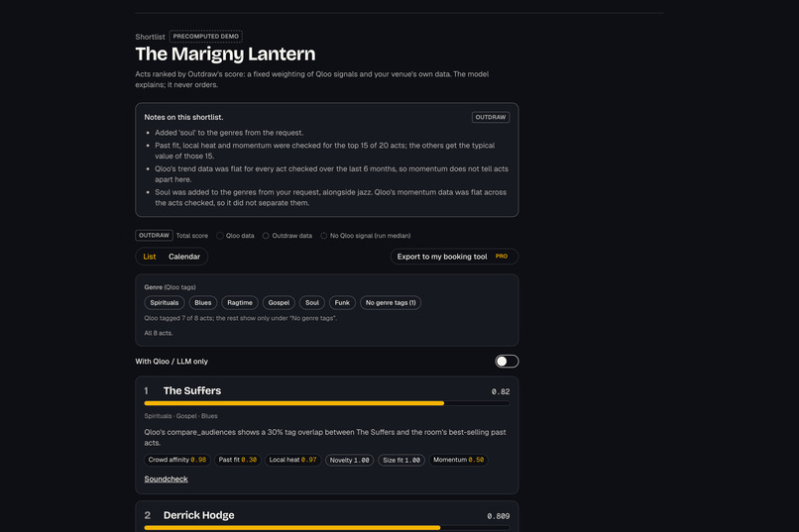Click Derrick Hodge 0.809 score value
This screenshot has height=532, width=799.
click(x=499, y=516)
